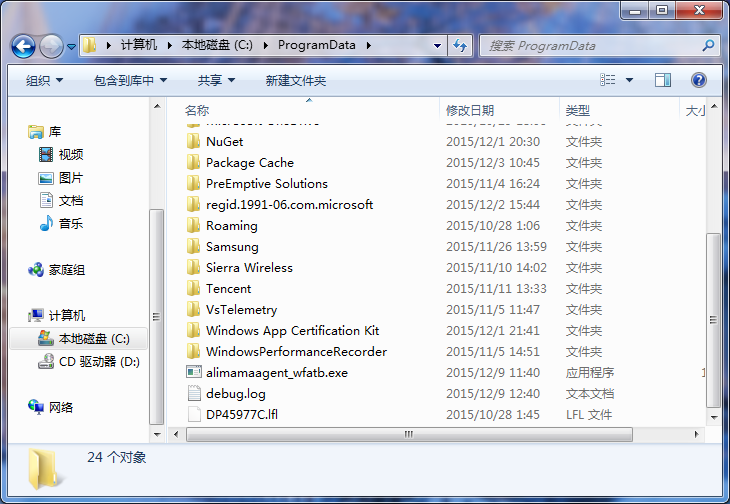Viewport: 730px width, 504px height.
Task: Open the address bar history dropdown
Action: pyautogui.click(x=438, y=46)
